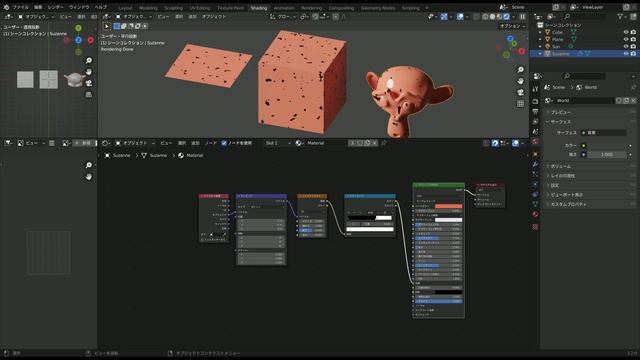This screenshot has width=640, height=360.
Task: Switch viewport to solid shading
Action: 492,17
